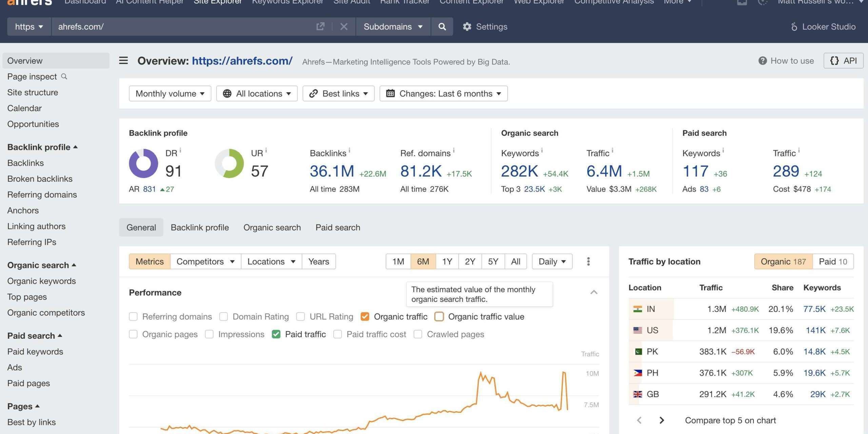Open the site in new tab icon
868x434 pixels.
(320, 26)
